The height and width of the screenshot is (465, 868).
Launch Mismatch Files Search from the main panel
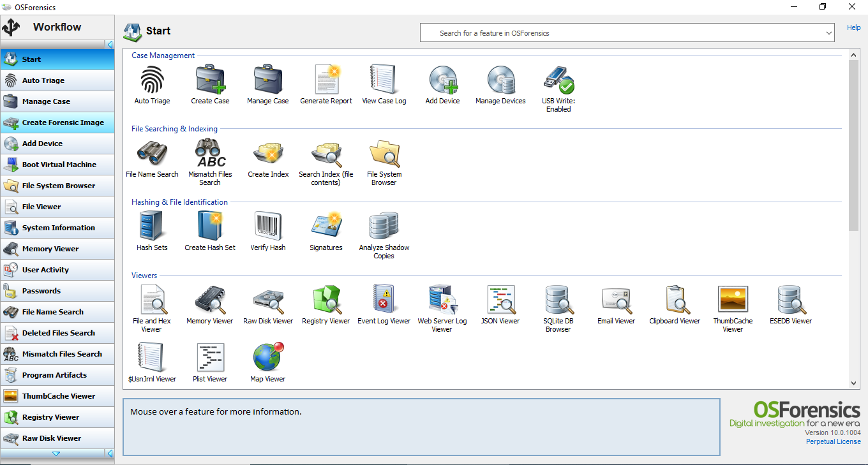[x=210, y=154]
